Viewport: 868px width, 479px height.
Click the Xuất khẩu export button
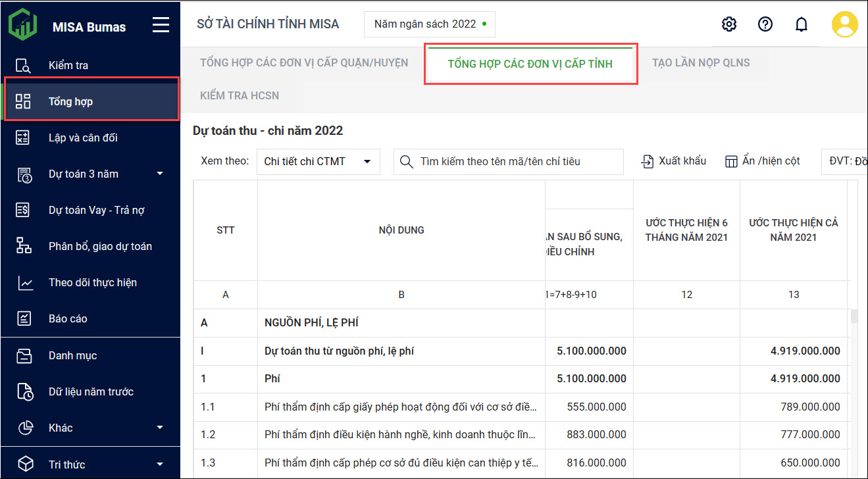click(x=674, y=161)
